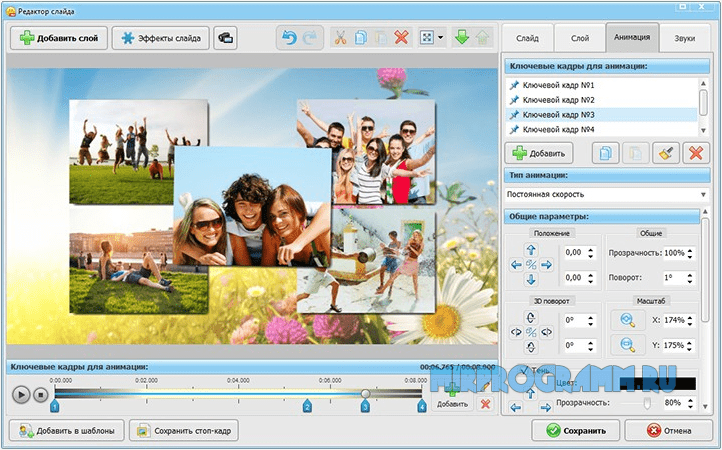Click the position right arrow button

click(x=546, y=265)
